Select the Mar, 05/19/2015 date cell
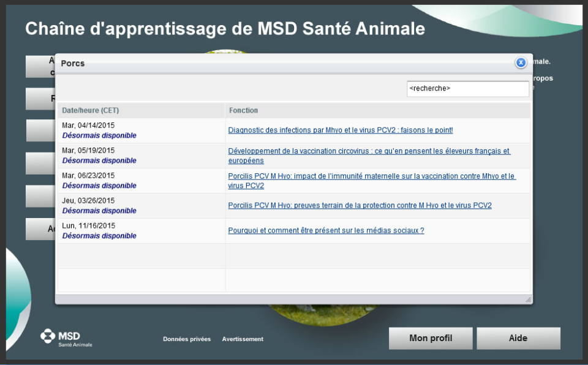Screen dimensions: 588x365 141,156
